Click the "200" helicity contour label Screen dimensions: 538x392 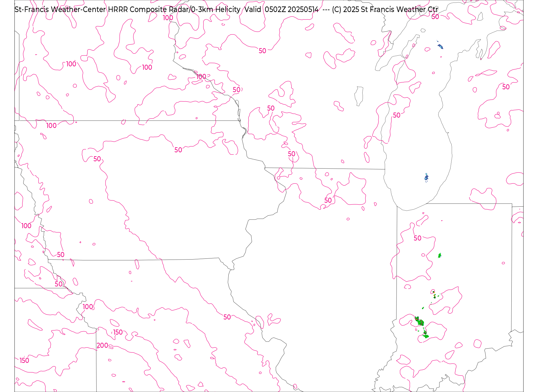click(102, 346)
